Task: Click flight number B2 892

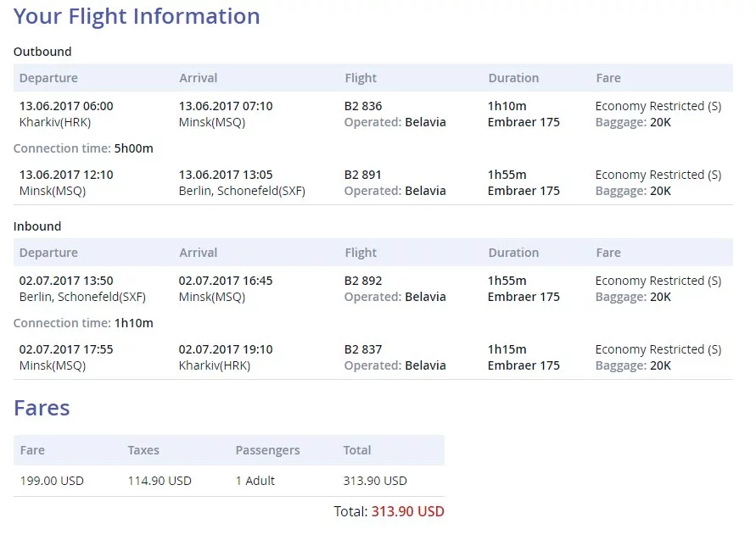Action: pos(363,281)
